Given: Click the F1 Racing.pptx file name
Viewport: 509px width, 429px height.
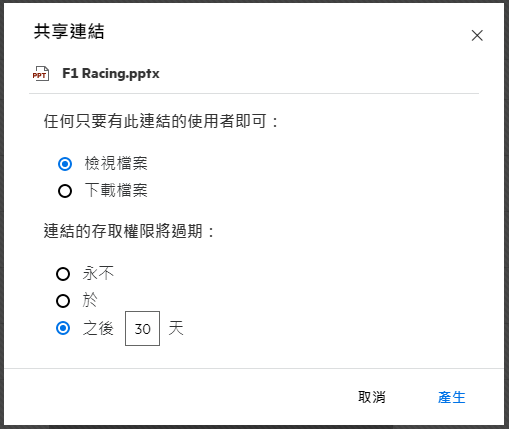Looking at the screenshot, I should coord(111,73).
